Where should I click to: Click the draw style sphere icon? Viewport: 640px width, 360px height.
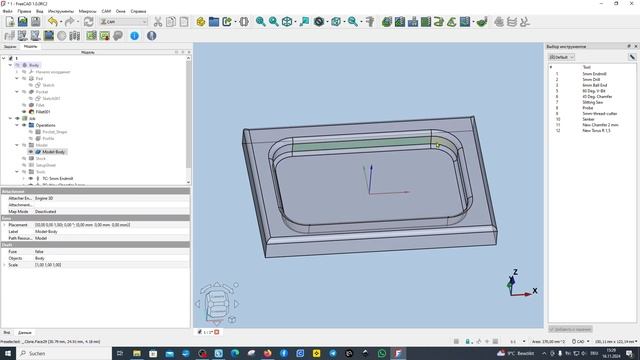click(319, 22)
